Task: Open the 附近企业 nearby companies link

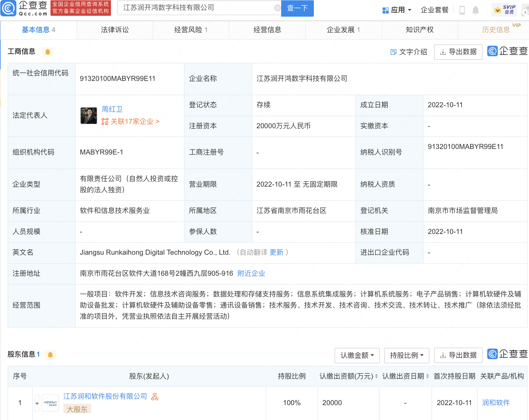Action: coord(251,273)
